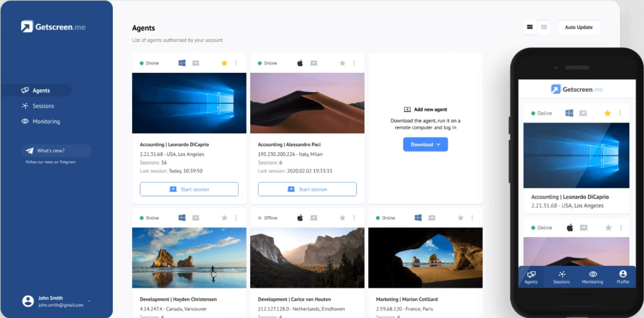Viewport: 644px width, 318px height.
Task: Open options menu for Hayden Christensen agent
Action: point(236,218)
